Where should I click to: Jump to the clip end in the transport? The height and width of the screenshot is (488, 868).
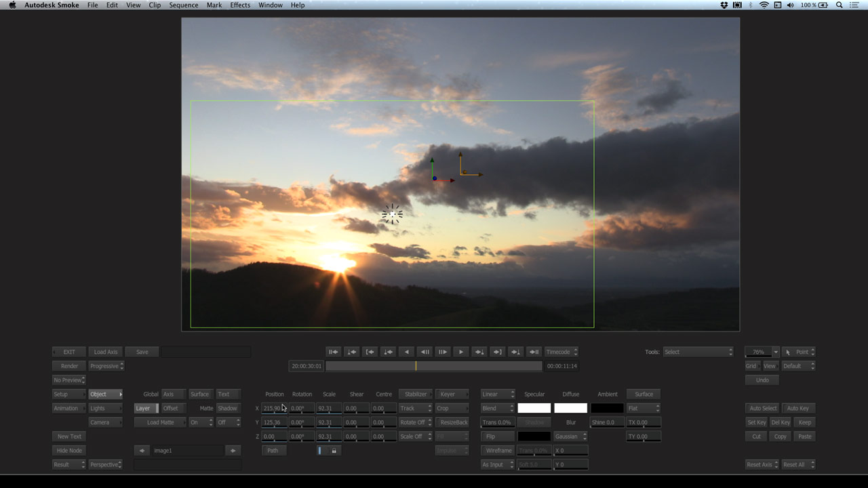point(534,352)
